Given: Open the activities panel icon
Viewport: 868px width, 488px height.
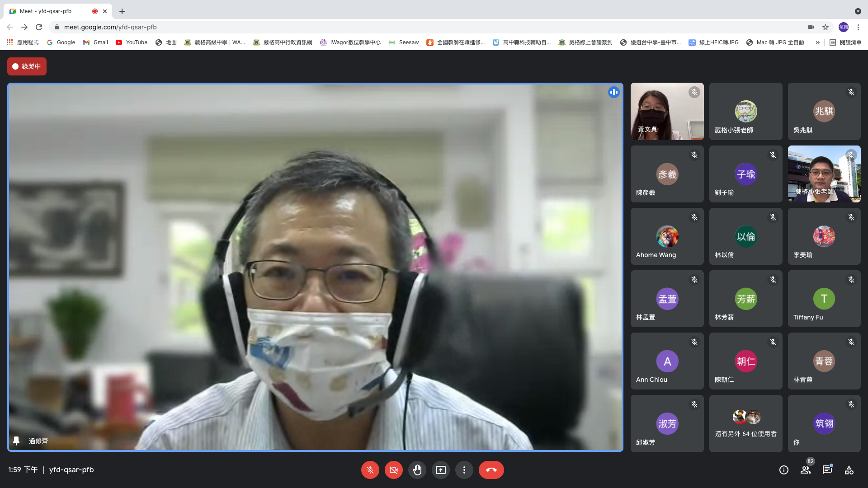Looking at the screenshot, I should (849, 470).
